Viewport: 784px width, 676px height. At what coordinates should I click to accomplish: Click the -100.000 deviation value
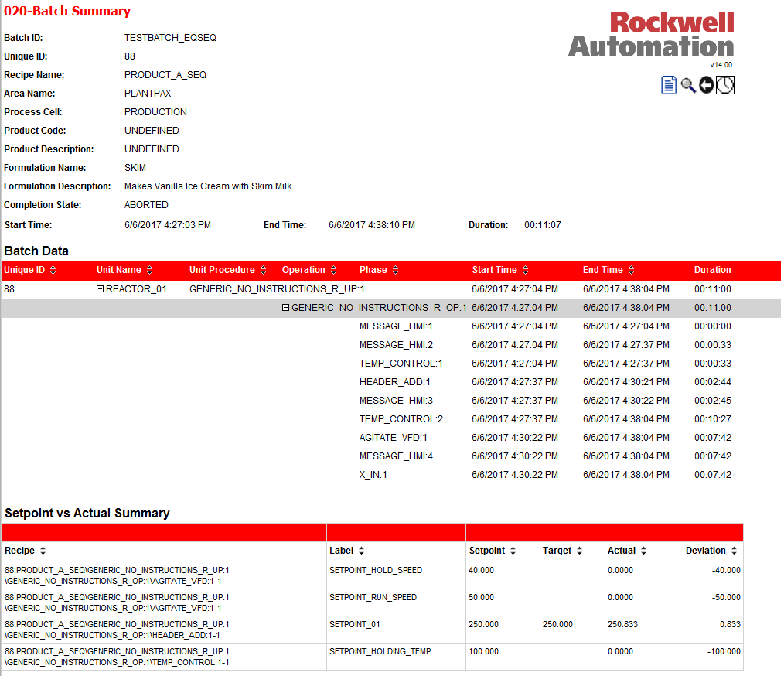click(724, 651)
